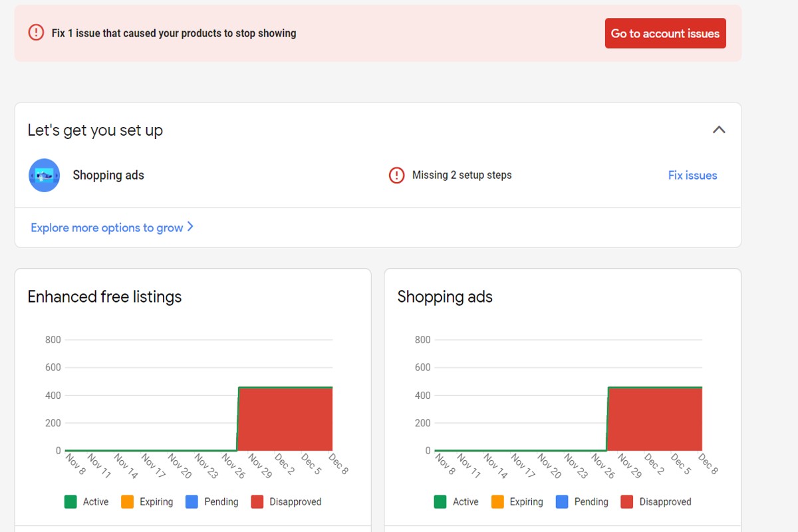The height and width of the screenshot is (532, 798).
Task: Toggle the Disapproved legend swatch in Enhanced free listings
Action: coord(257,502)
